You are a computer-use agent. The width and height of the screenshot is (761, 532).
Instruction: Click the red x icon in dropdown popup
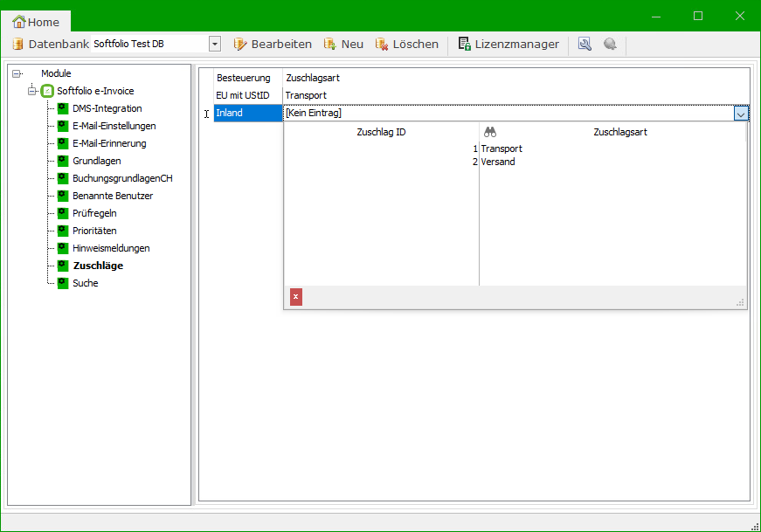296,297
